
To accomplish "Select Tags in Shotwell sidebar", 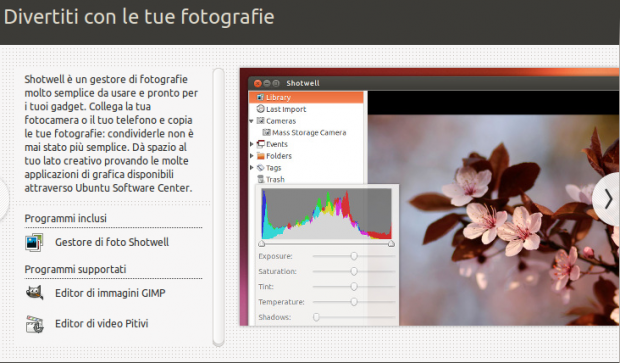I will point(306,168).
